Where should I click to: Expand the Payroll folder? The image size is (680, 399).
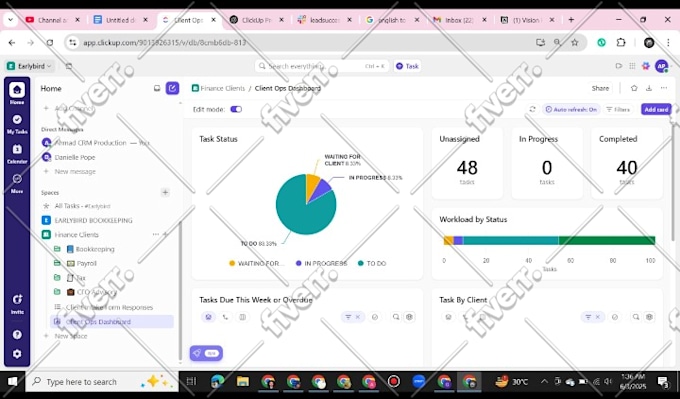click(x=57, y=263)
